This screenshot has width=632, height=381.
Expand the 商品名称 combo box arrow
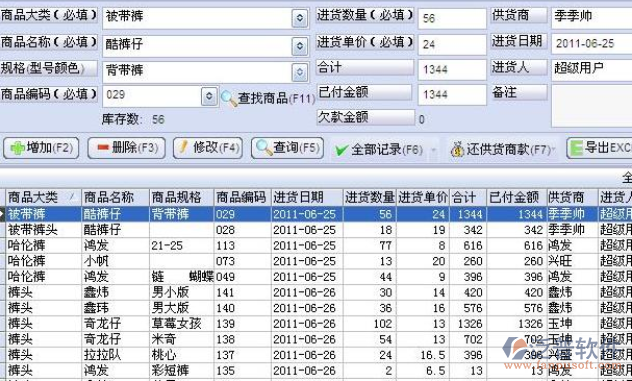pyautogui.click(x=299, y=46)
